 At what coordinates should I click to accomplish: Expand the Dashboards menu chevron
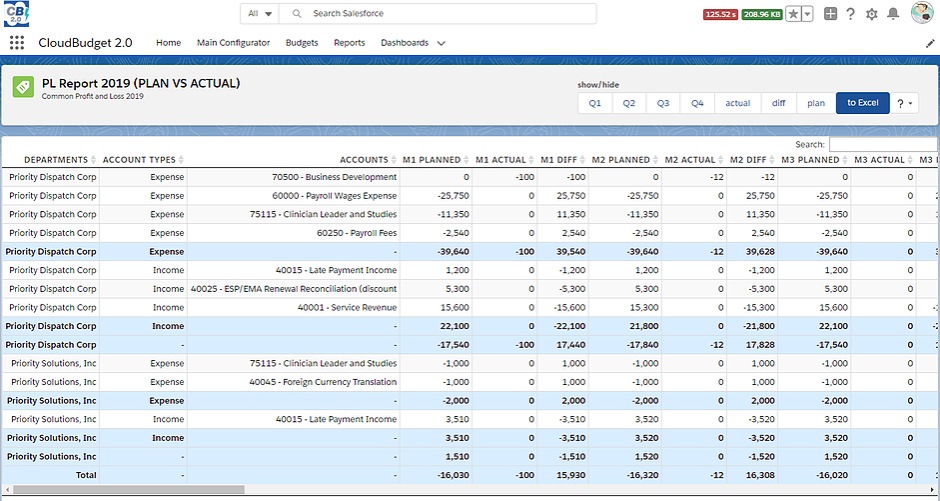[441, 43]
